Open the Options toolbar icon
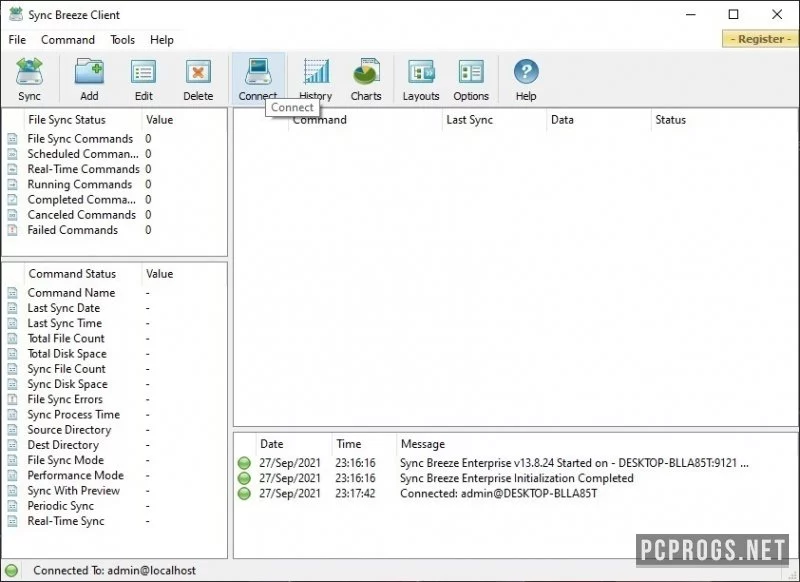Image resolution: width=800 pixels, height=582 pixels. (x=471, y=72)
